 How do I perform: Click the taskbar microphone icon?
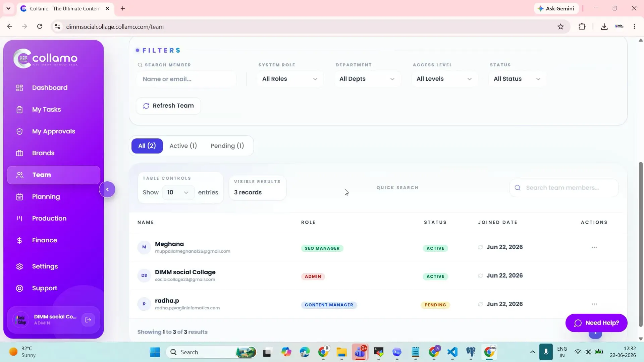pyautogui.click(x=546, y=352)
